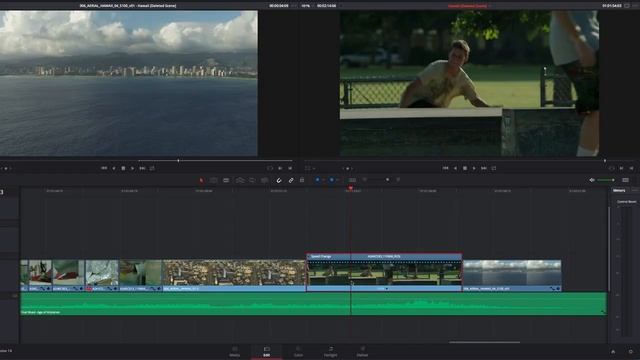
Task: Timeline viewer: play in reverse
Action: [x=455, y=168]
